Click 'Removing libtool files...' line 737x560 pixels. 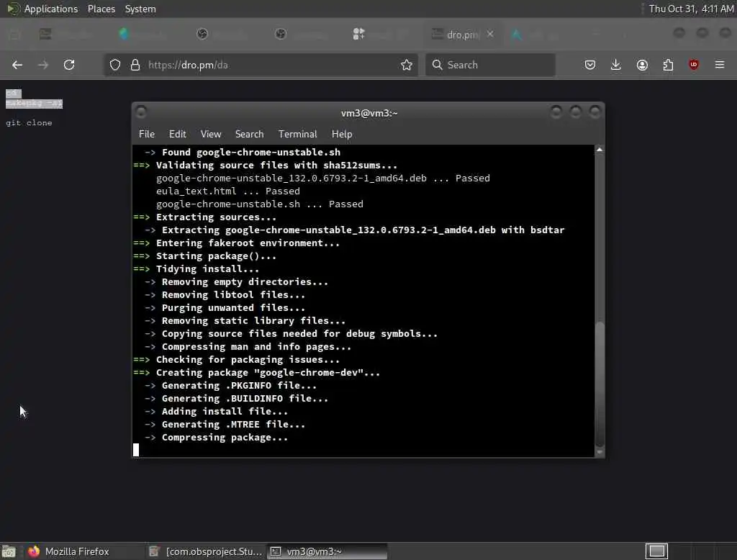233,295
